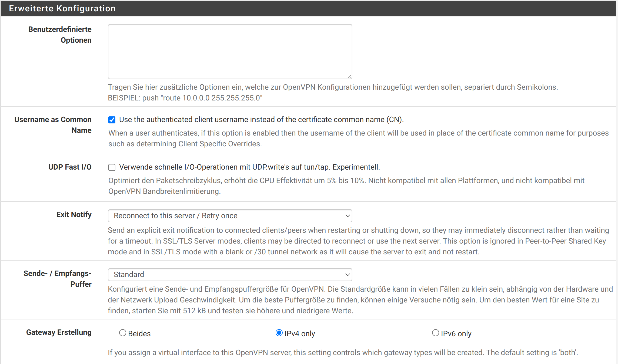Screen dimensions: 618x364
Task: Select the IPv4 only radio button
Action: click(279, 333)
